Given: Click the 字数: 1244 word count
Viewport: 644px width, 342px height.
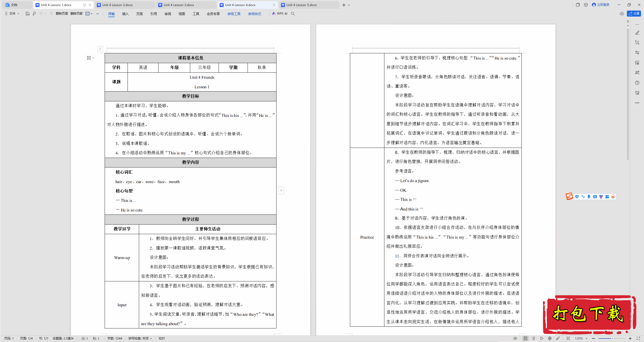Looking at the screenshot, I should [x=115, y=338].
